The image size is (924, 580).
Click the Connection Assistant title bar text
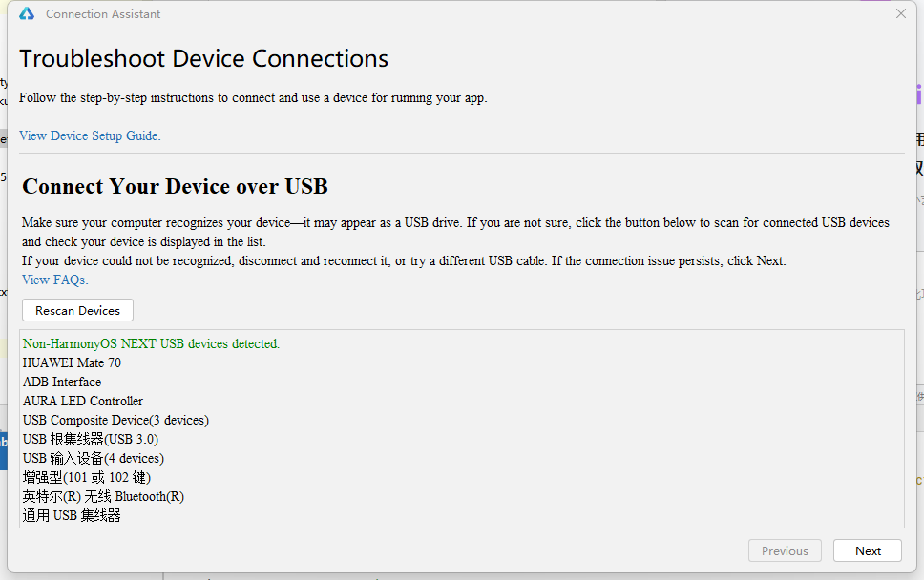coord(103,14)
